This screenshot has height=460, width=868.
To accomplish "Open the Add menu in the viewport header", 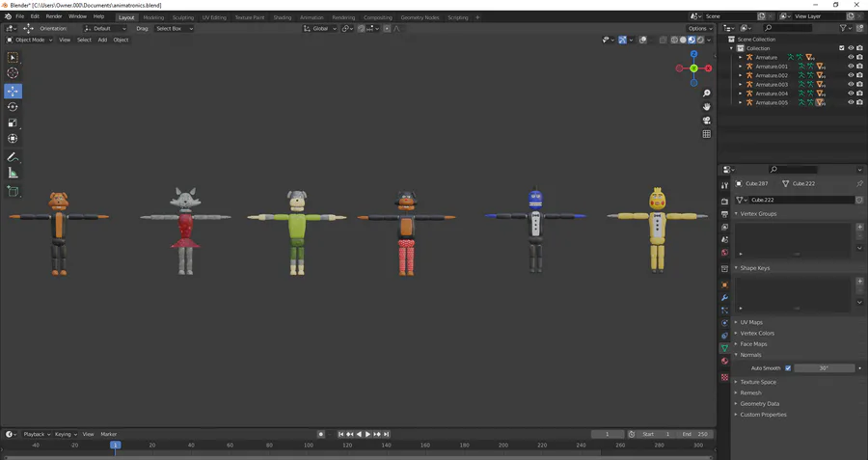I will click(x=102, y=40).
